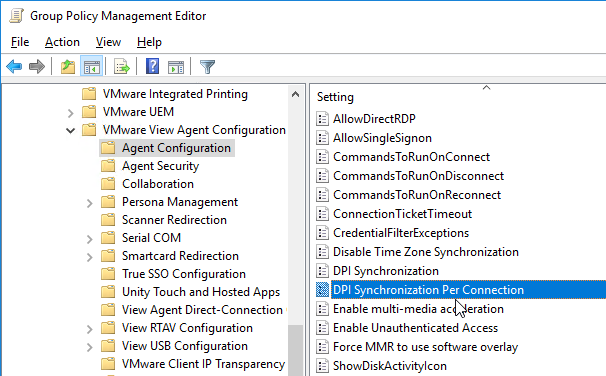Click the AllowSingleSignon setting icon
606x376 pixels.
click(322, 138)
